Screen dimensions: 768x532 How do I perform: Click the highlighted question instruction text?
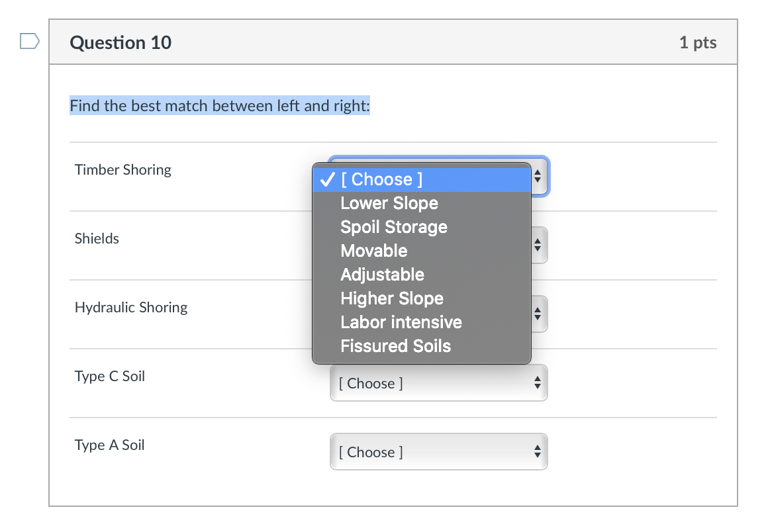pos(220,106)
